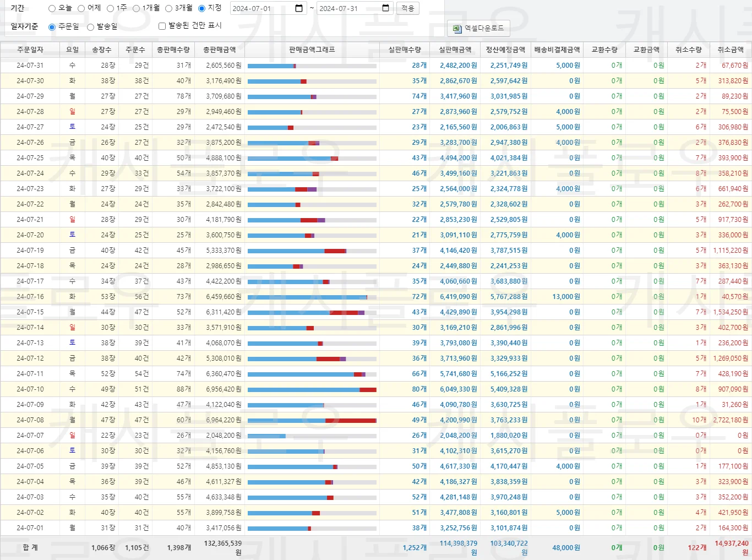Screen dimensions: 752x560
Task: Select the 어제 period radio button
Action: coord(81,8)
